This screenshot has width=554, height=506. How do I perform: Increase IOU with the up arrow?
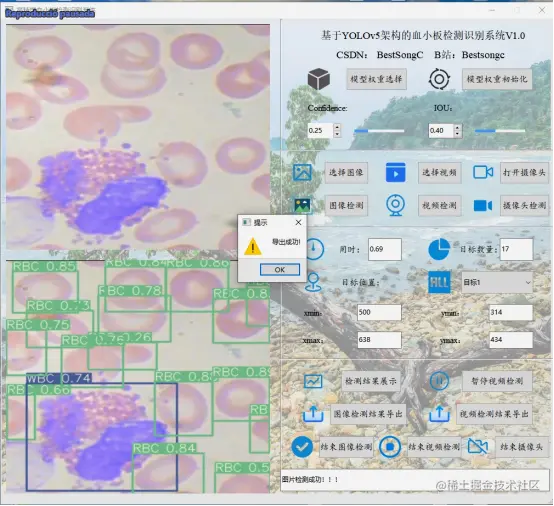click(458, 127)
